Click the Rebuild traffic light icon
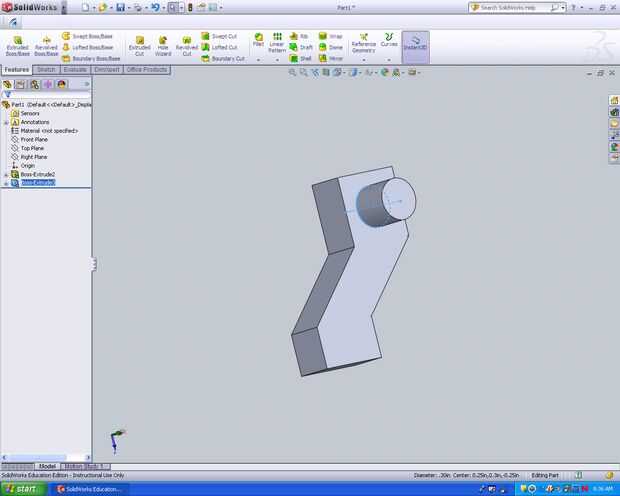The height and width of the screenshot is (496, 620). (190, 8)
